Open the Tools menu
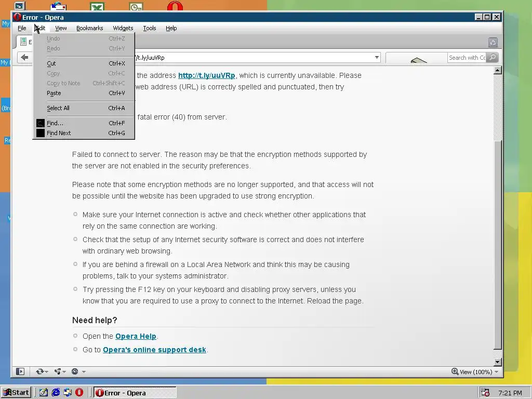Viewport: 532px width, 399px height. pos(149,28)
